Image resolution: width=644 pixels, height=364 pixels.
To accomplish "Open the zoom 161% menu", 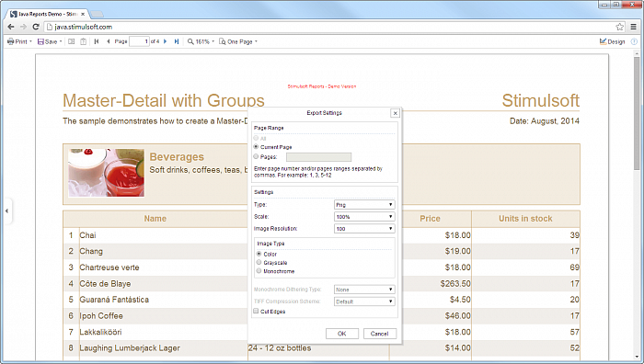I will pos(201,41).
